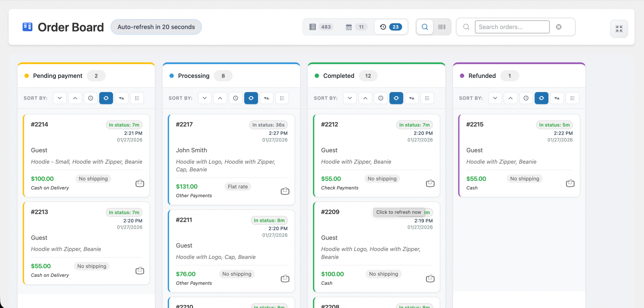Open order #2214 quick-action icon
The height and width of the screenshot is (308, 644).
click(140, 183)
